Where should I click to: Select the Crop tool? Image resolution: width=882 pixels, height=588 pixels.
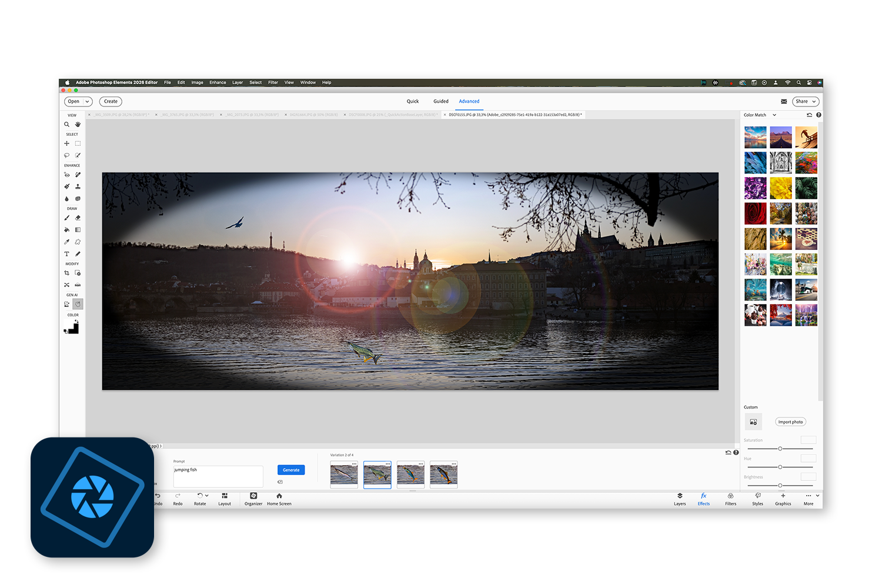pyautogui.click(x=66, y=273)
